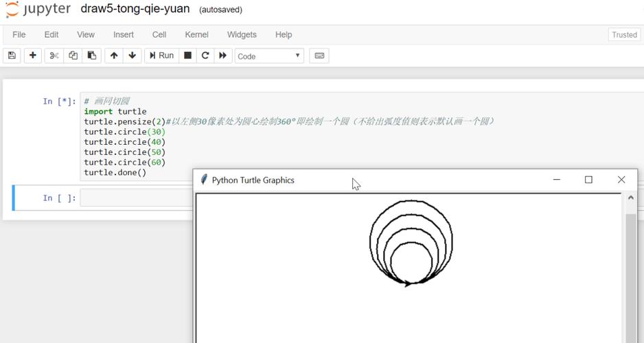Move selected cell up arrow
The image size is (644, 343).
pyautogui.click(x=114, y=56)
